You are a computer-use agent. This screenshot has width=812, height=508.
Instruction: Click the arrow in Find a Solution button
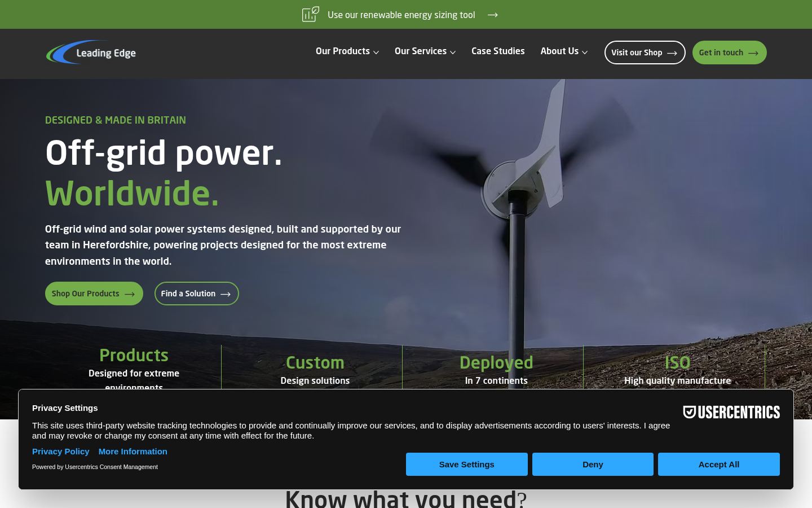click(x=226, y=294)
